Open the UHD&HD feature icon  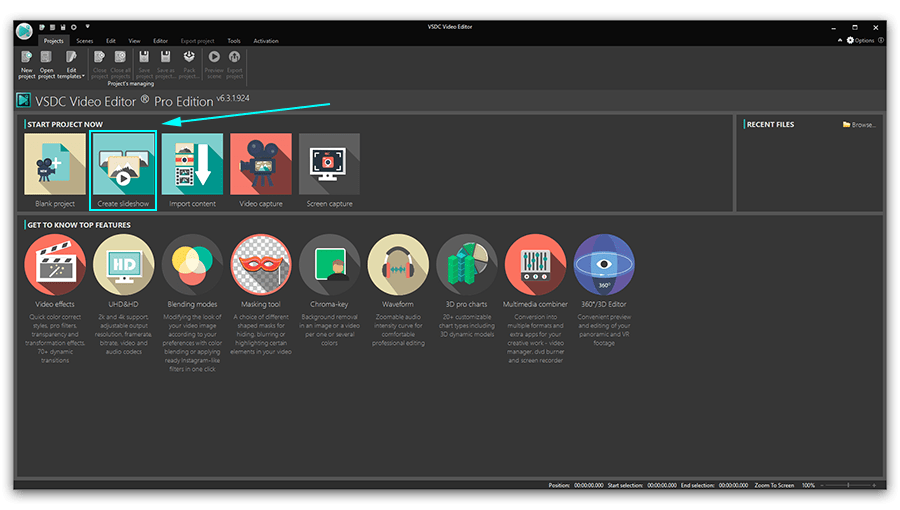point(123,264)
